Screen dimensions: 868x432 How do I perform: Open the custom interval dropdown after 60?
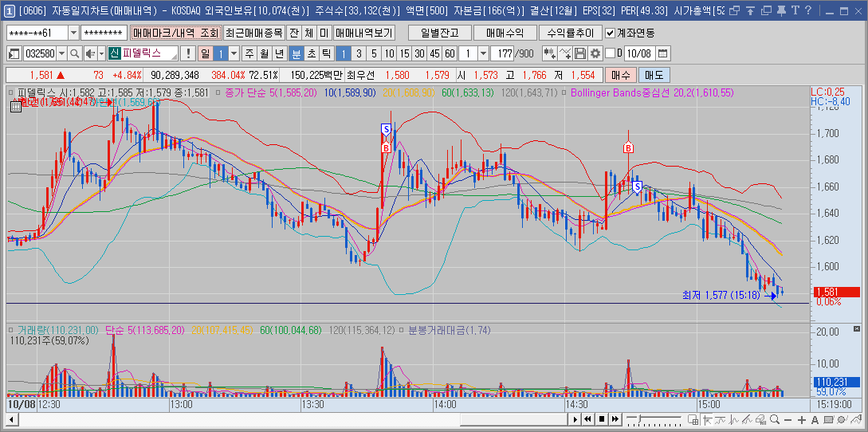click(x=483, y=53)
